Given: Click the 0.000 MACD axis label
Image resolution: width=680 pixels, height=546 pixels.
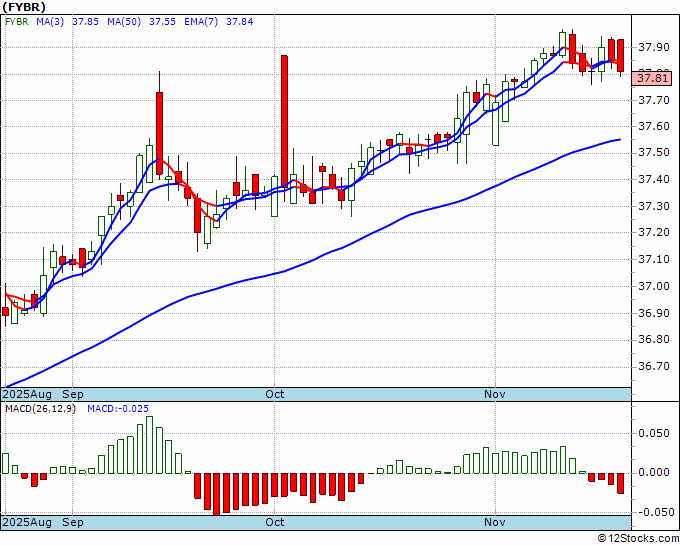Looking at the screenshot, I should tap(654, 473).
